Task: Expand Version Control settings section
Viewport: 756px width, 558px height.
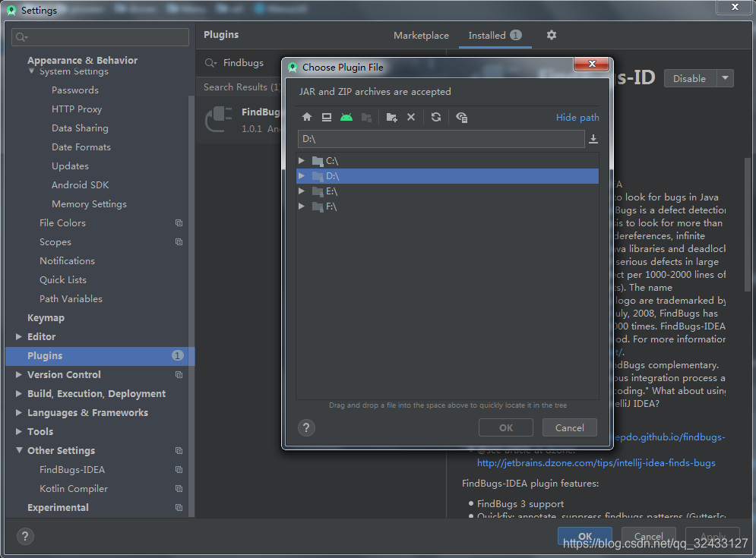Action: [19, 374]
